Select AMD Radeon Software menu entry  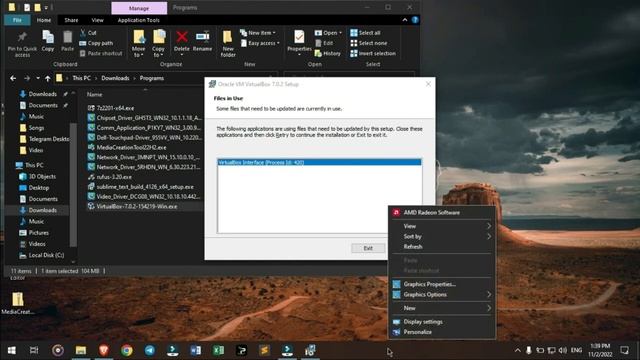pos(442,212)
